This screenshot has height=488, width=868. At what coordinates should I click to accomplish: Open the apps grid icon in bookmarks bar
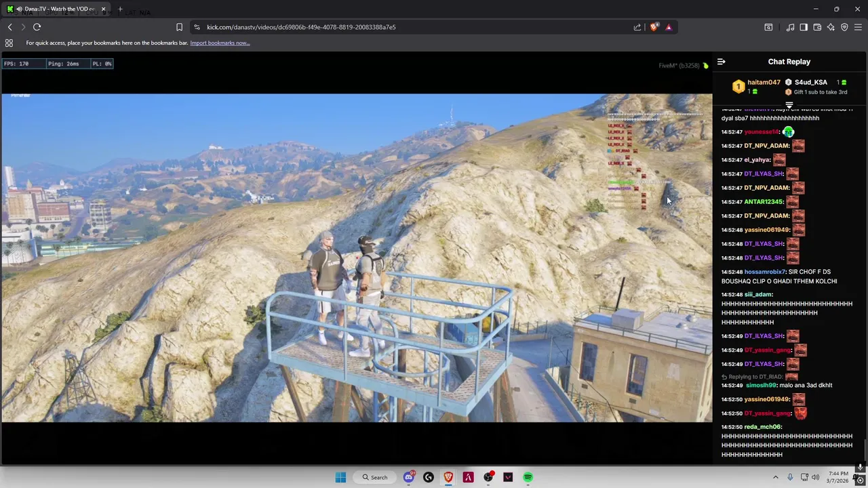[9, 43]
